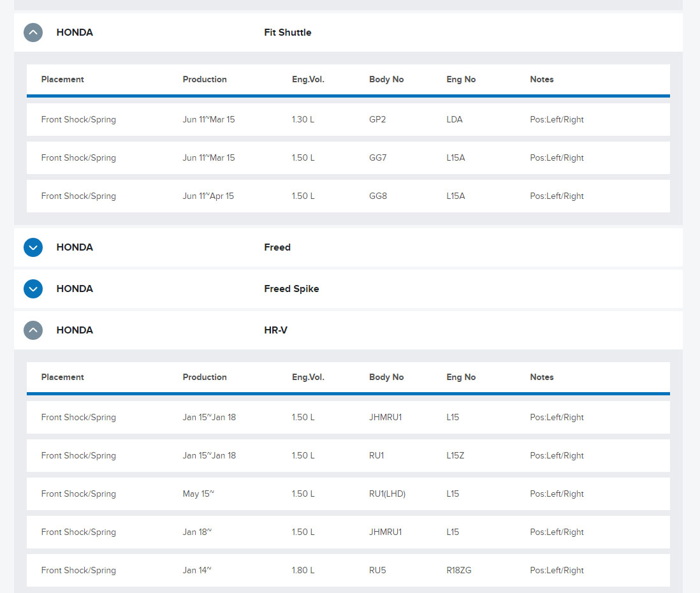Screen dimensions: 700x593
Task: Click Placement header in Fit Shuttle table
Action: click(62, 80)
